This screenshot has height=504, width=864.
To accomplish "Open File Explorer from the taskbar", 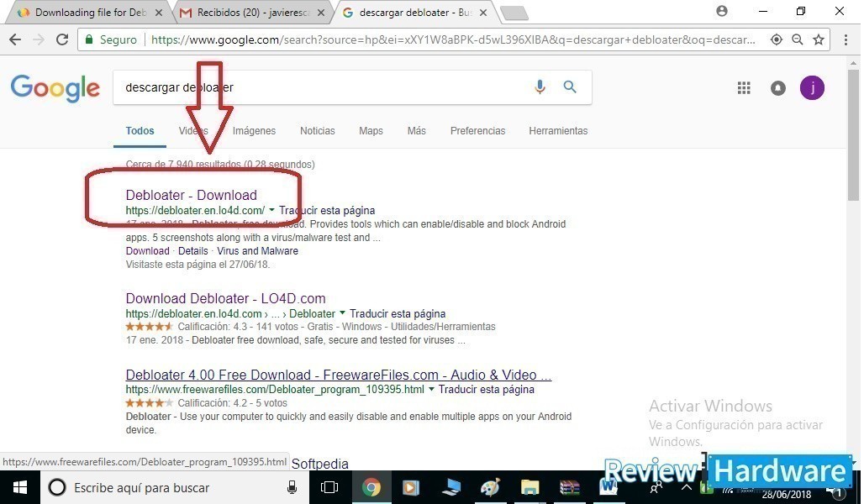I will [529, 487].
